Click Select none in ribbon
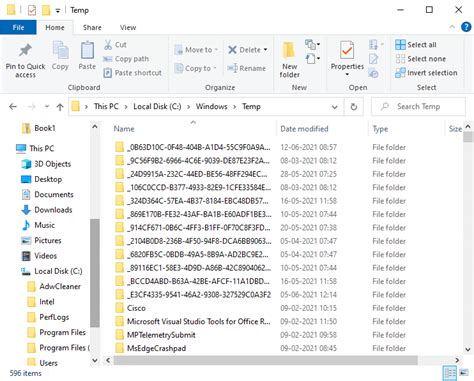The height and width of the screenshot is (381, 474). 420,59
